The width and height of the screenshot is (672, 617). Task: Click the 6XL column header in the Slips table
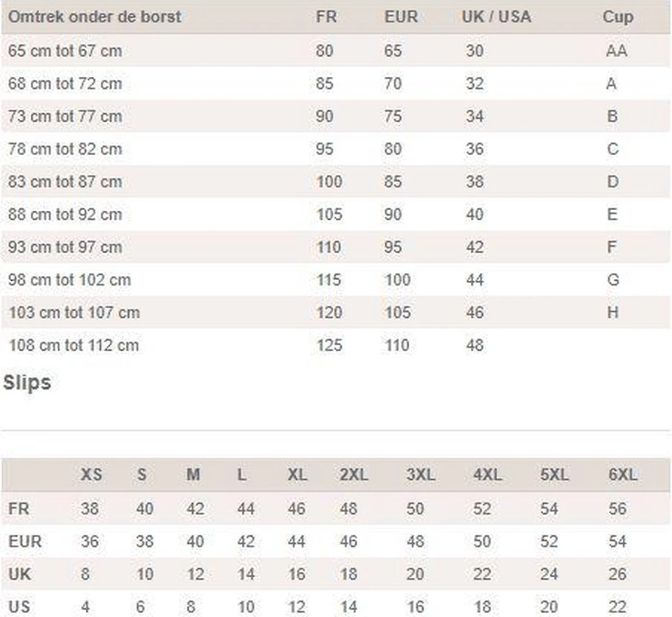pos(622,475)
